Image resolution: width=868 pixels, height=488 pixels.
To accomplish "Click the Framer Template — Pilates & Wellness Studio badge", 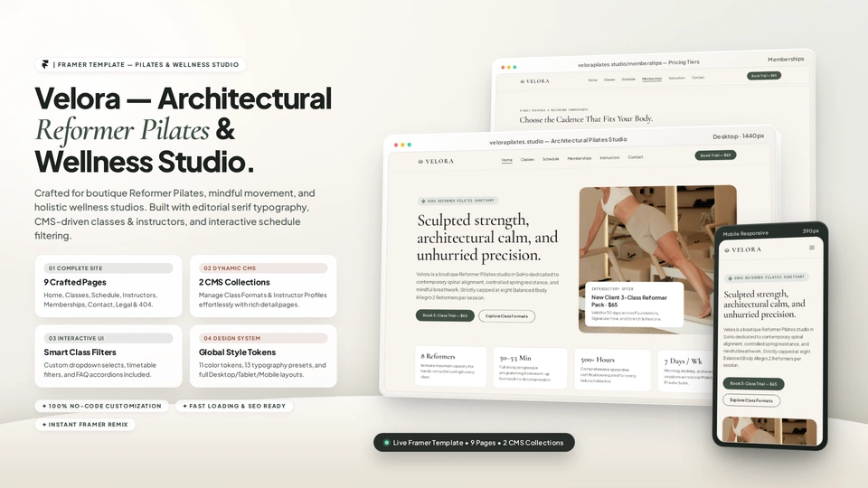I will (141, 65).
